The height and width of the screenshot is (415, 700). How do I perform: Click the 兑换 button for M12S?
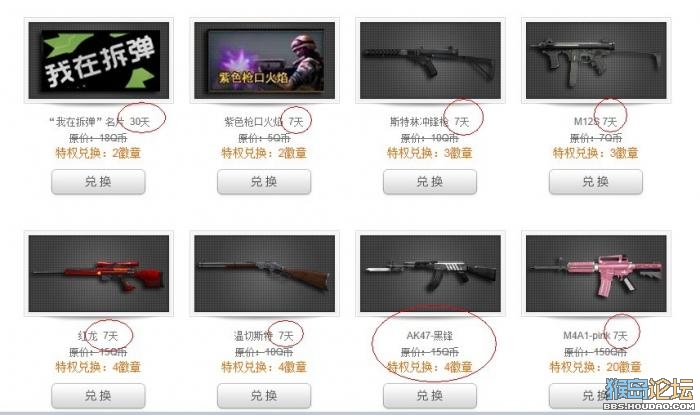(596, 182)
